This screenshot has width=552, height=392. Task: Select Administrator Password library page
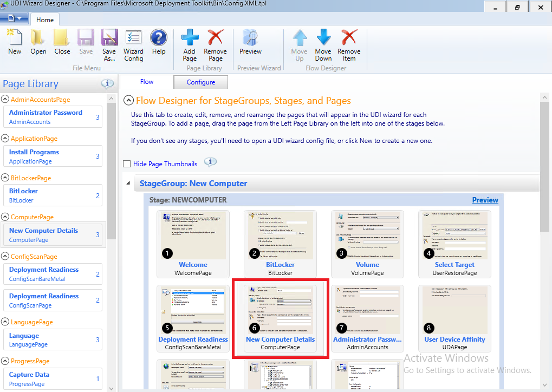coord(53,117)
